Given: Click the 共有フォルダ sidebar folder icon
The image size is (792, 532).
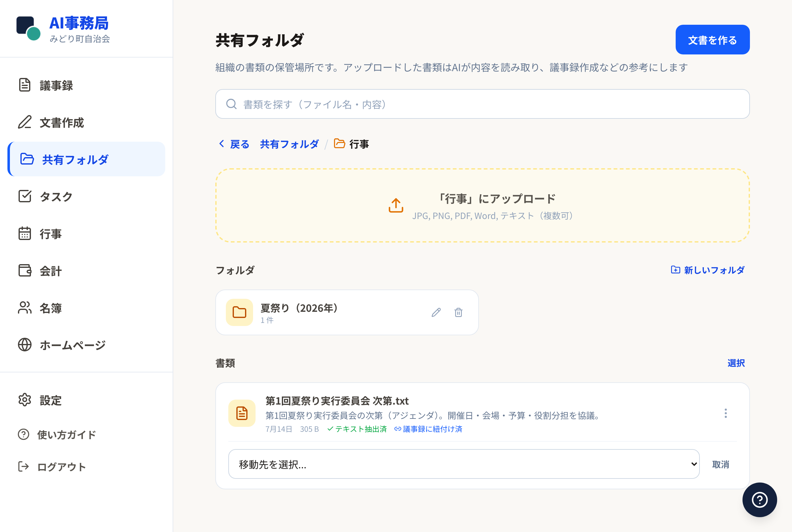Looking at the screenshot, I should [x=27, y=159].
